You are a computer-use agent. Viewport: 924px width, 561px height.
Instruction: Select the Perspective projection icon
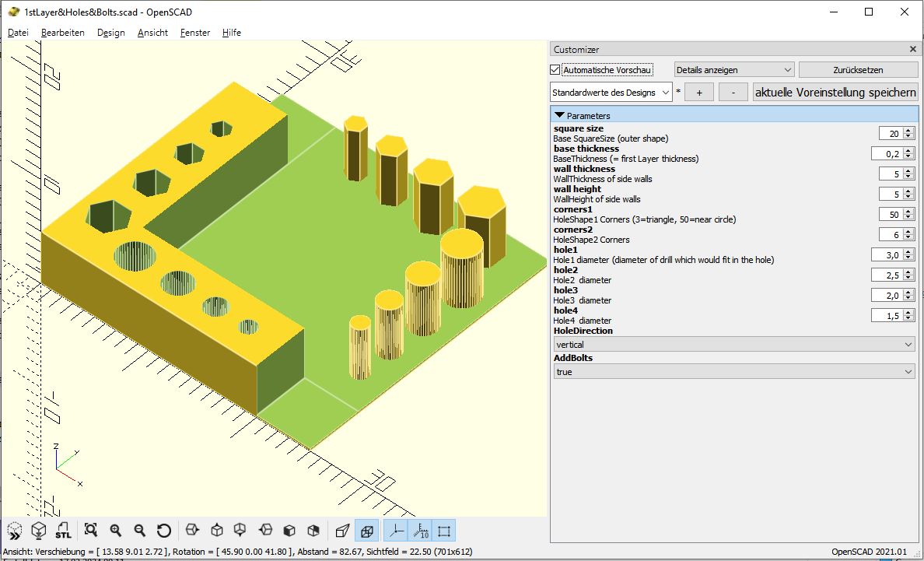[342, 531]
